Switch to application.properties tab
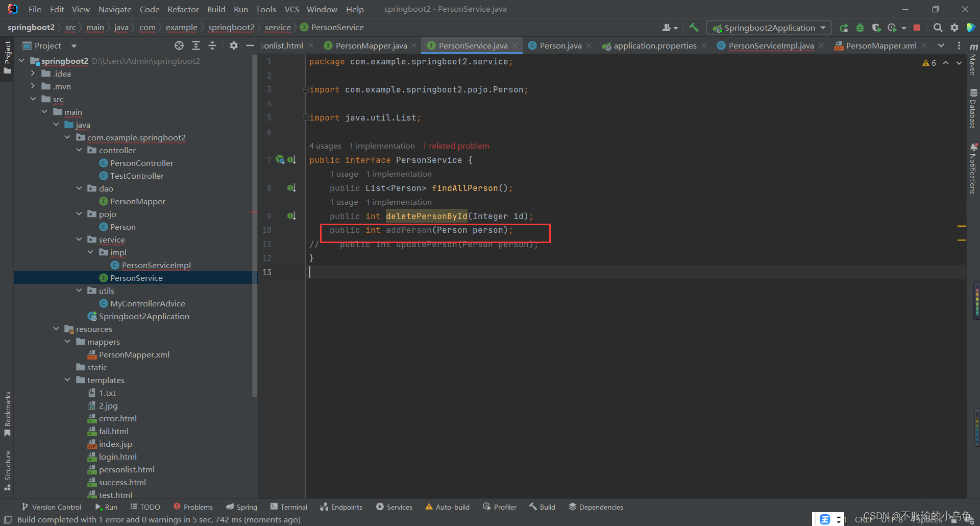The image size is (980, 526). (x=655, y=45)
